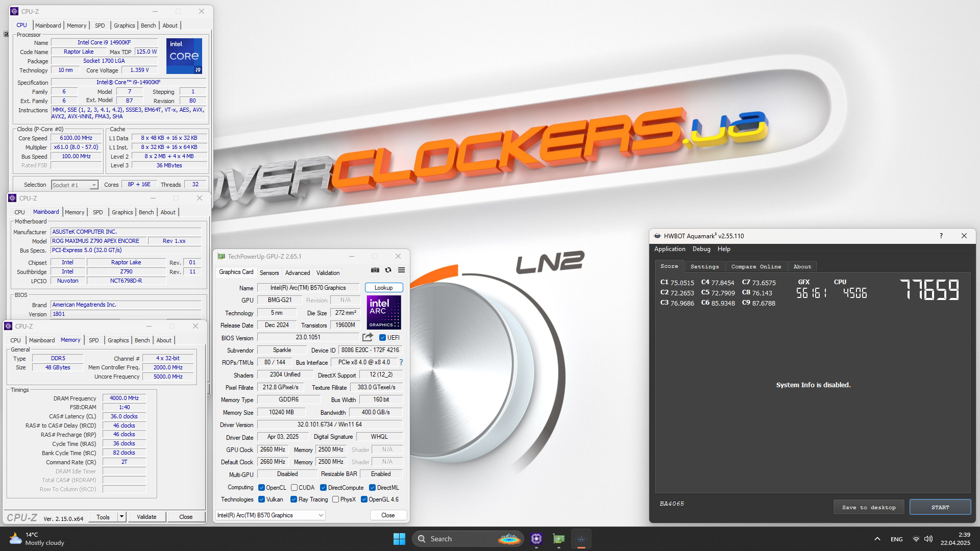Toggle the OpenCL checkbox
Viewport: 980px width, 551px height.
[x=261, y=488]
